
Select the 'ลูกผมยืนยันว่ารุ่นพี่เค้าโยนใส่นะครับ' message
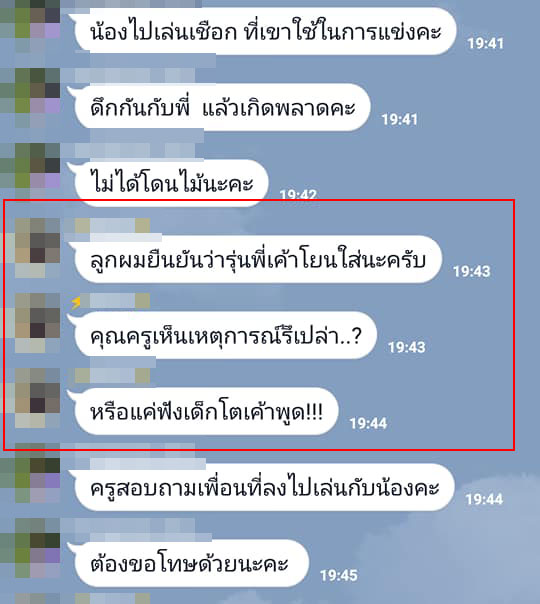pos(256,259)
